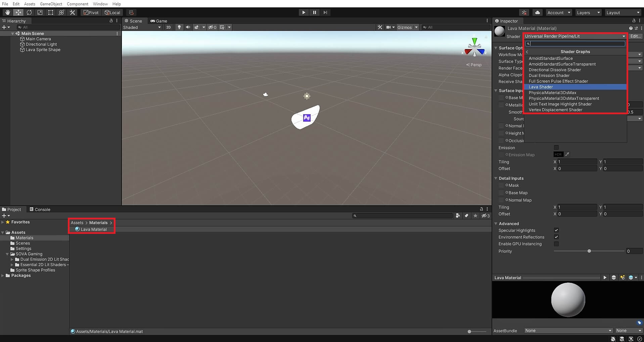The image size is (644, 342).
Task: Check Enable GPU Instancing checkbox
Action: pos(556,244)
